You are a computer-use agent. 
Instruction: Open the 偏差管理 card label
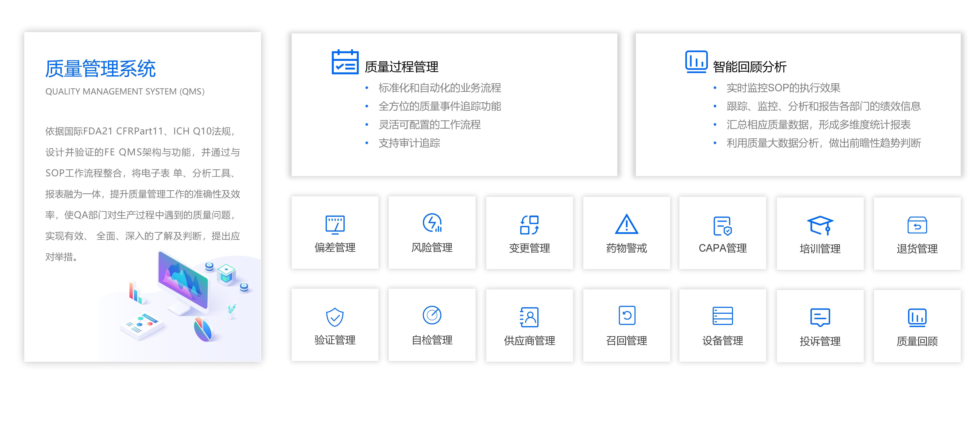coord(335,248)
